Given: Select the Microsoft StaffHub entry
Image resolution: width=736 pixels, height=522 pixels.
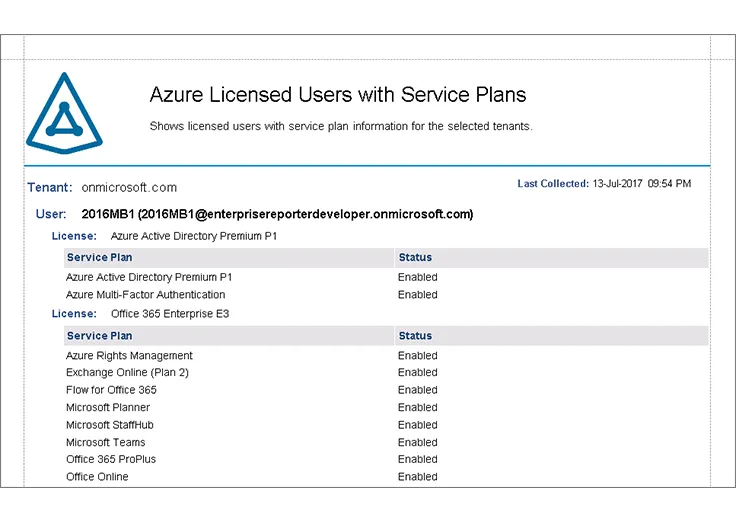Looking at the screenshot, I should click(x=110, y=425).
